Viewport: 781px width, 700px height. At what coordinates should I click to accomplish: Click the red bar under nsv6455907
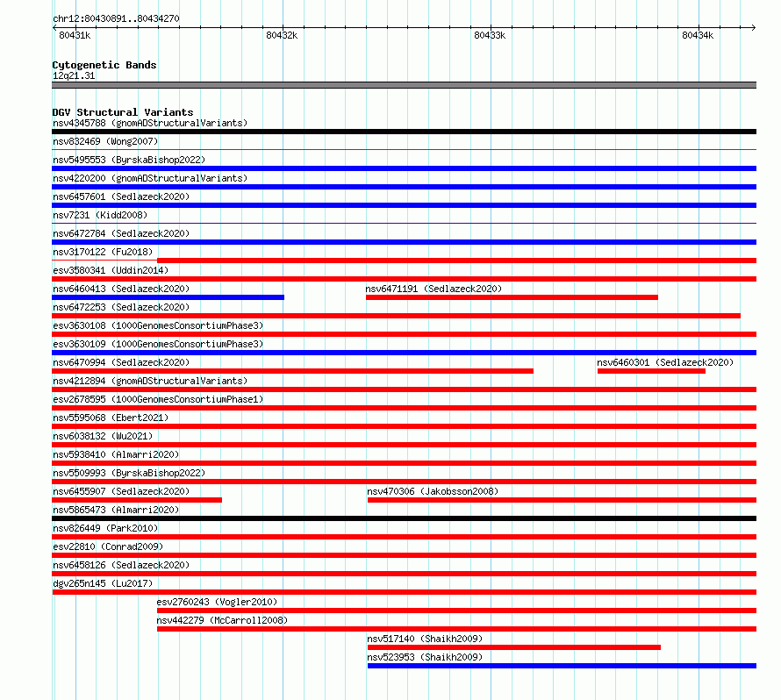tap(137, 500)
